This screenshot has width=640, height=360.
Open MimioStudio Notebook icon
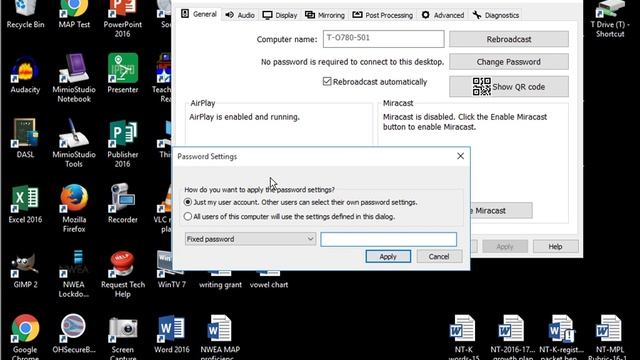[74, 78]
